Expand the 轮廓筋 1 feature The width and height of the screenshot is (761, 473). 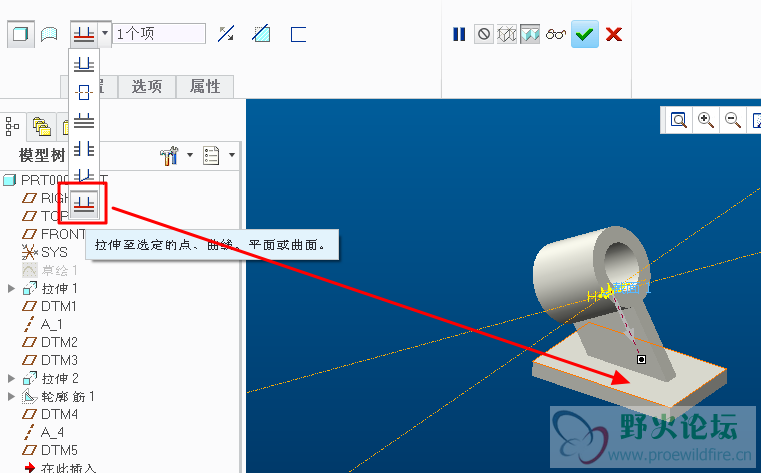pos(12,396)
